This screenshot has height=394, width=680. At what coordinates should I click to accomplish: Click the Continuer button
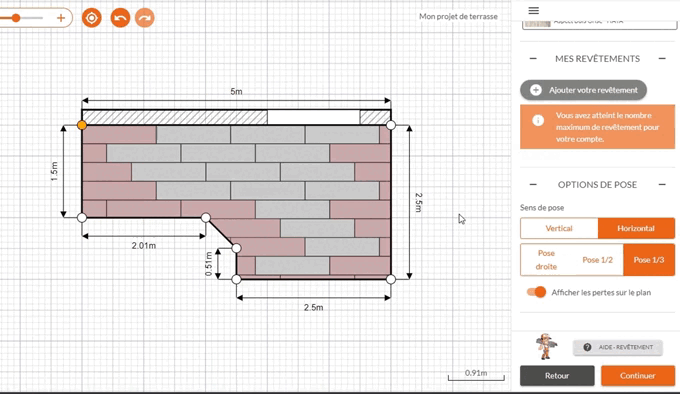tap(638, 375)
